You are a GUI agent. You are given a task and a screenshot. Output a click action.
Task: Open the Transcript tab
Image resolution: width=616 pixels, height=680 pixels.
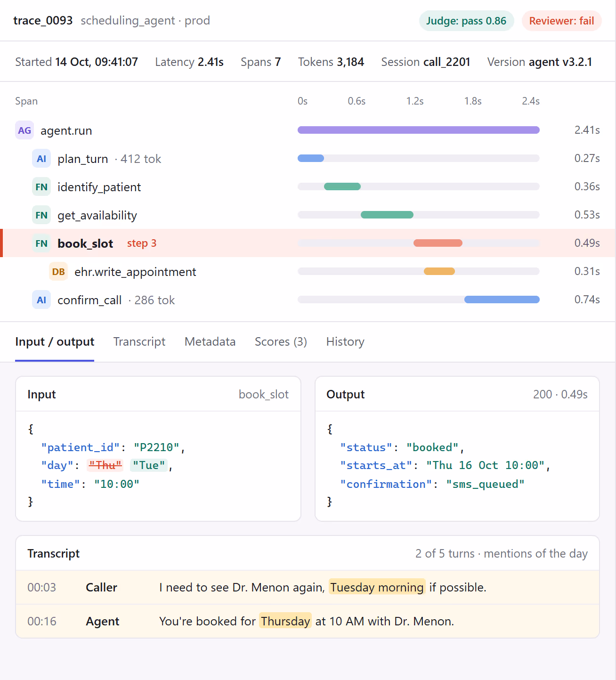139,342
